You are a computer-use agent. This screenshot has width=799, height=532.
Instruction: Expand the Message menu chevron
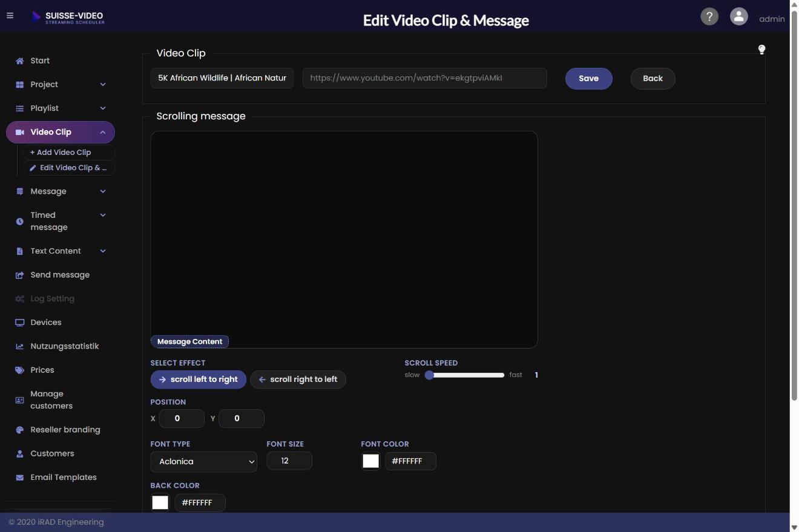(x=103, y=191)
